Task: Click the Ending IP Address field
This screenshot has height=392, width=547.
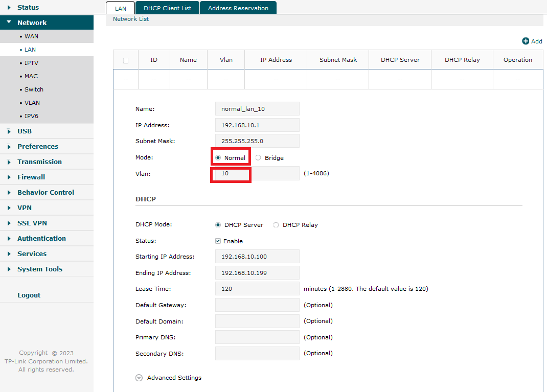Action: [257, 273]
